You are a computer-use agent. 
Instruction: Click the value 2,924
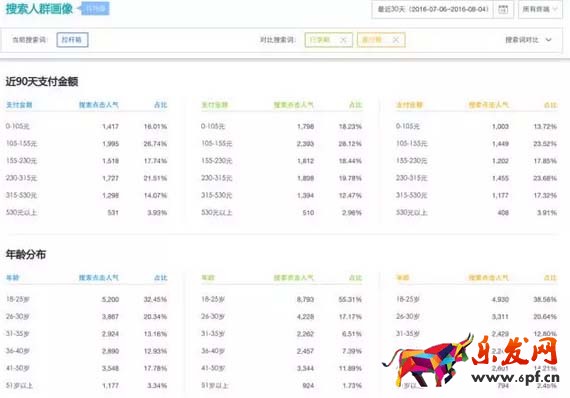click(111, 334)
